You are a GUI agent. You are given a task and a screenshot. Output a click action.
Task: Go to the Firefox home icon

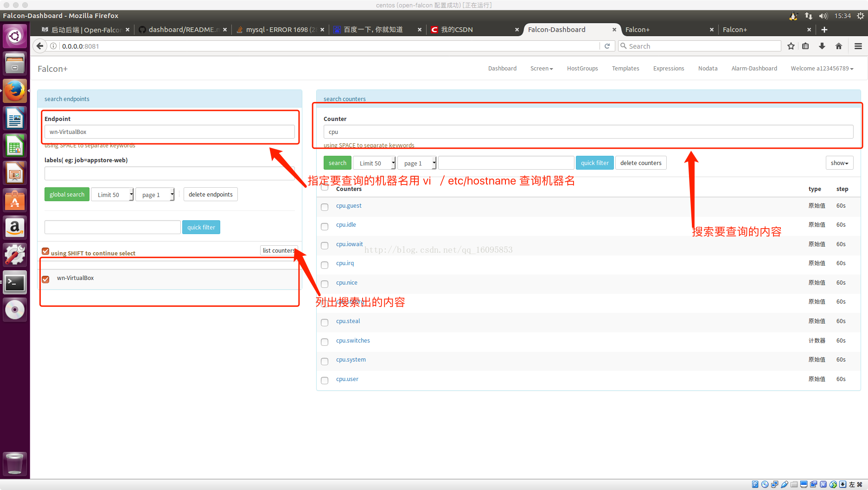[839, 46]
